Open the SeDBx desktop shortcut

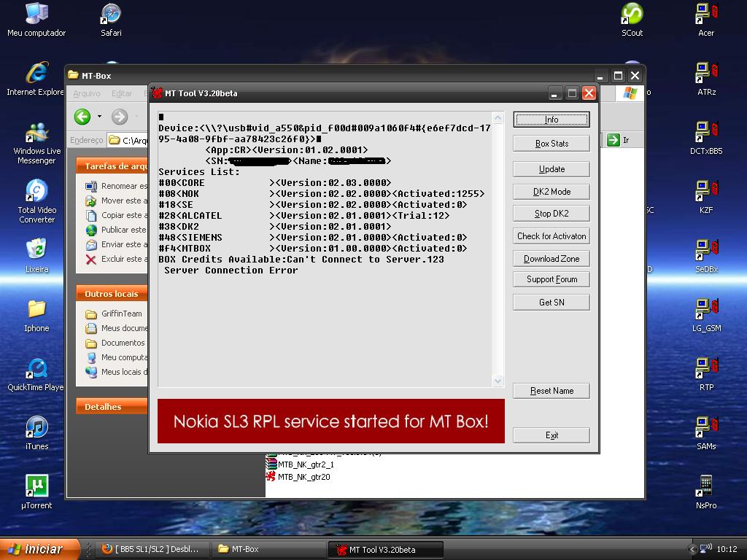point(706,256)
